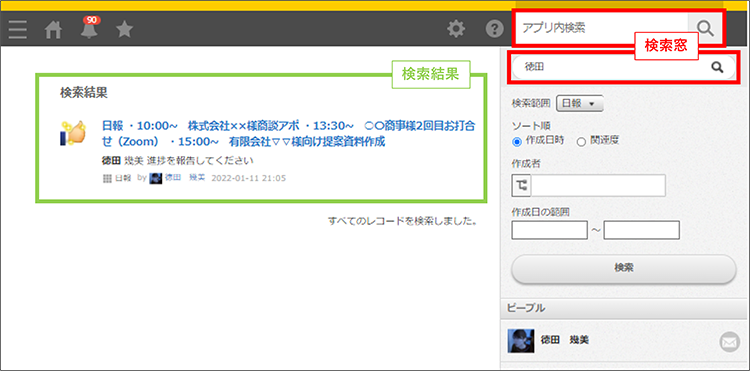This screenshot has width=750, height=371.
Task: Click magnifier inside the 徳田 search box
Action: (x=717, y=68)
